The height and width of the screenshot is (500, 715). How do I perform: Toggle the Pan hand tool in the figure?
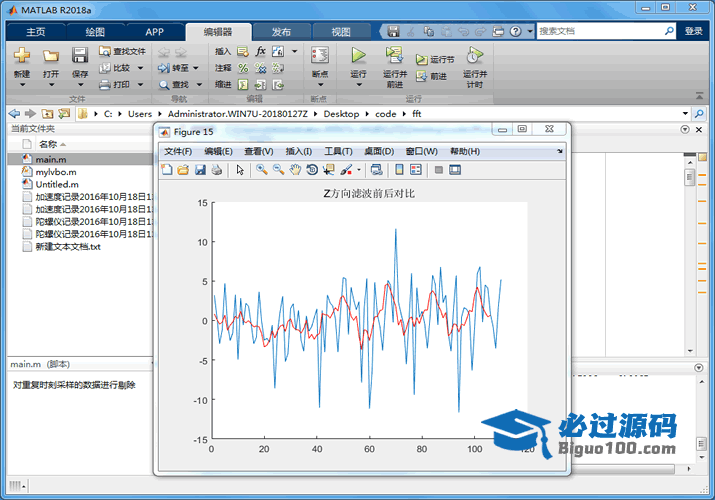tap(295, 170)
